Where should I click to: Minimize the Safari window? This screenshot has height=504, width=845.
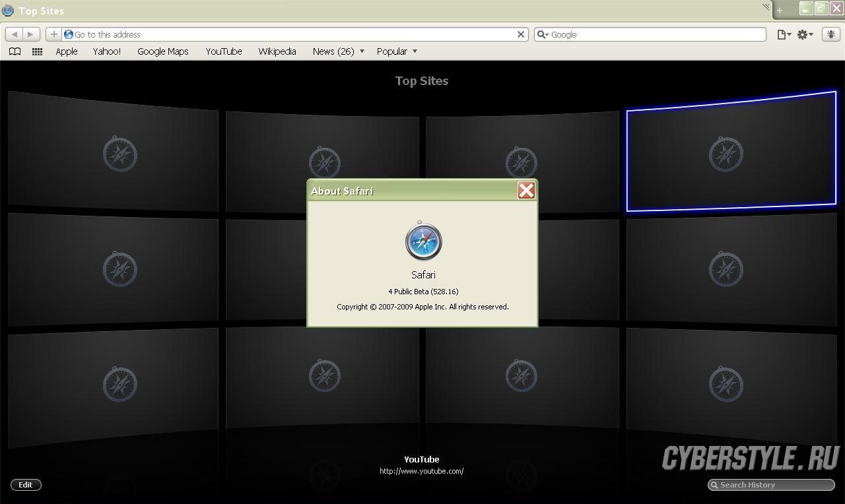(x=806, y=9)
